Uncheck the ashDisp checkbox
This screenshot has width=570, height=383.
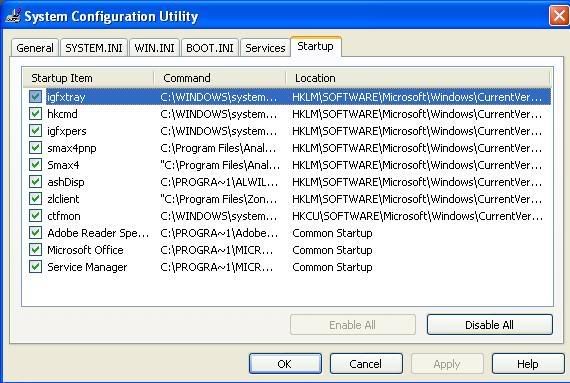35,182
